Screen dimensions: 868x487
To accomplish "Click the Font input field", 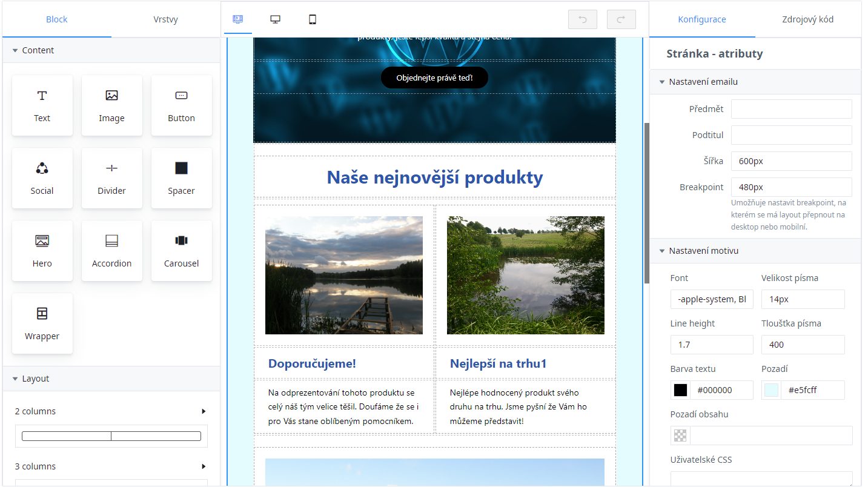I will pyautogui.click(x=712, y=299).
